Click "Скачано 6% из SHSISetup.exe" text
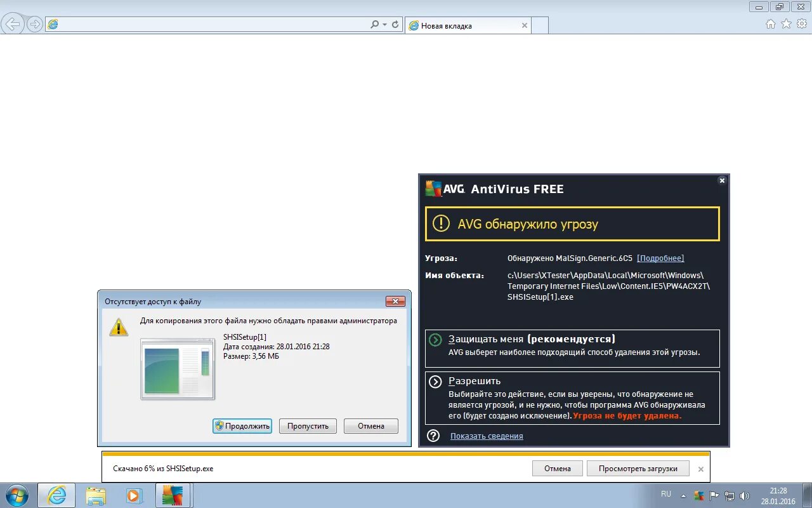Image resolution: width=812 pixels, height=508 pixels. (163, 469)
